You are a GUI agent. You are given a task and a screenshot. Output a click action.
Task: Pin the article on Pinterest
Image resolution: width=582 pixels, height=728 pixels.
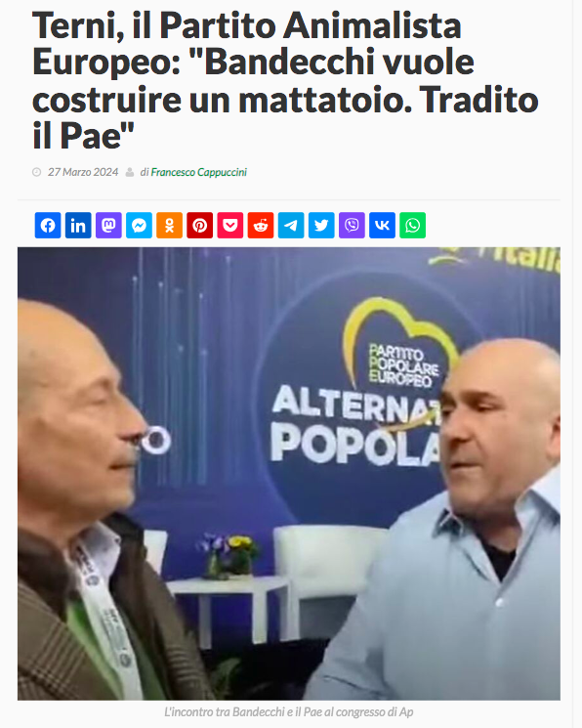click(x=199, y=225)
